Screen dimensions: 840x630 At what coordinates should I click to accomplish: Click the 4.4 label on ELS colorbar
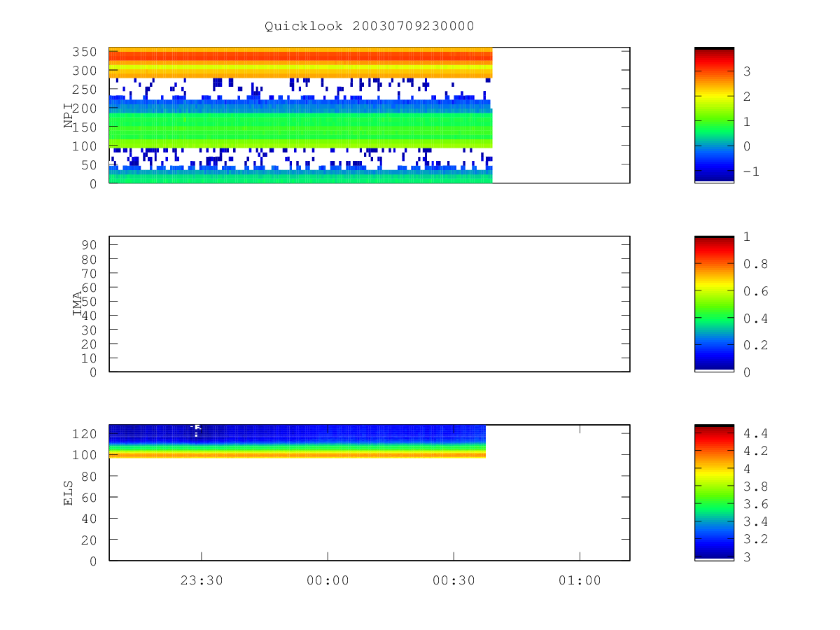[x=756, y=433]
